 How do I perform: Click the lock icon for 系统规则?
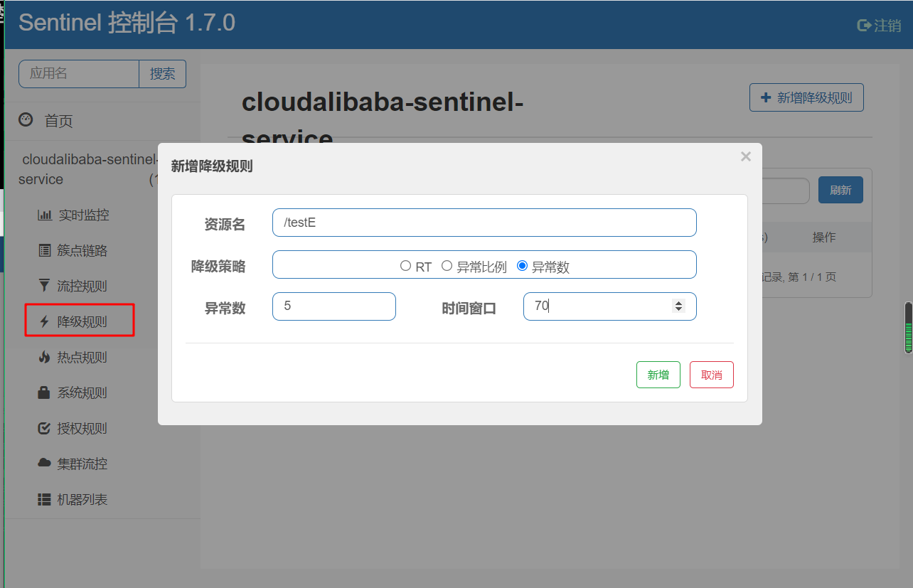pos(44,392)
